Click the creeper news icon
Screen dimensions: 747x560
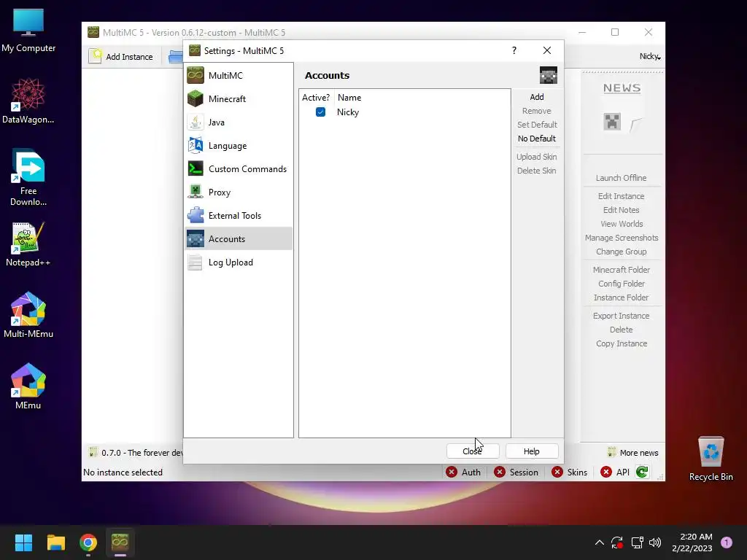tap(612, 122)
